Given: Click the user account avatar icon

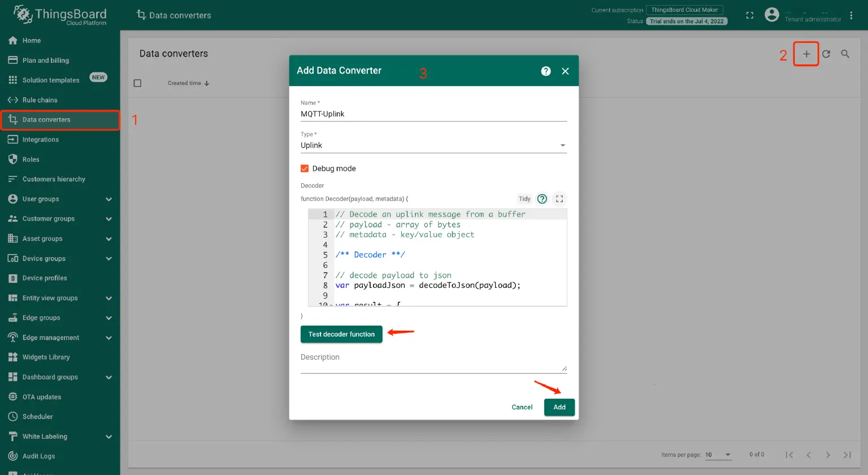Looking at the screenshot, I should pyautogui.click(x=771, y=15).
